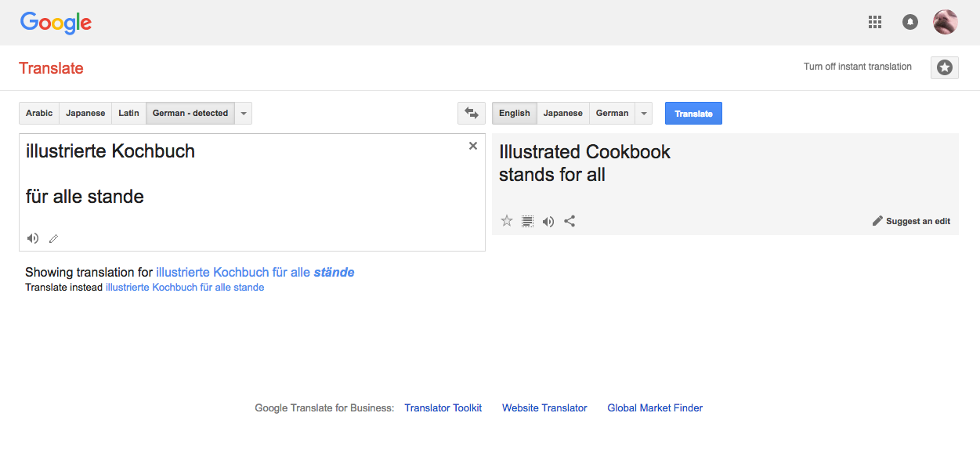Open Website Translator link
The image size is (980, 460).
(544, 407)
